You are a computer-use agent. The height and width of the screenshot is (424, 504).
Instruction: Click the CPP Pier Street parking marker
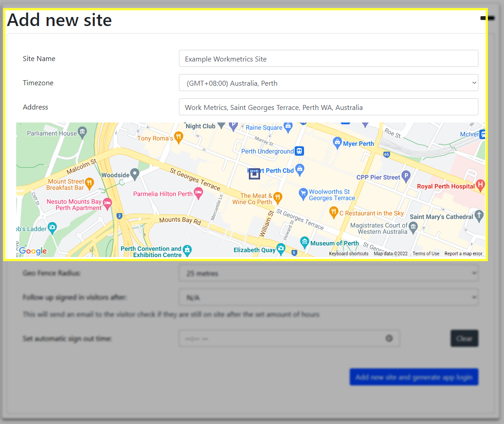406,176
